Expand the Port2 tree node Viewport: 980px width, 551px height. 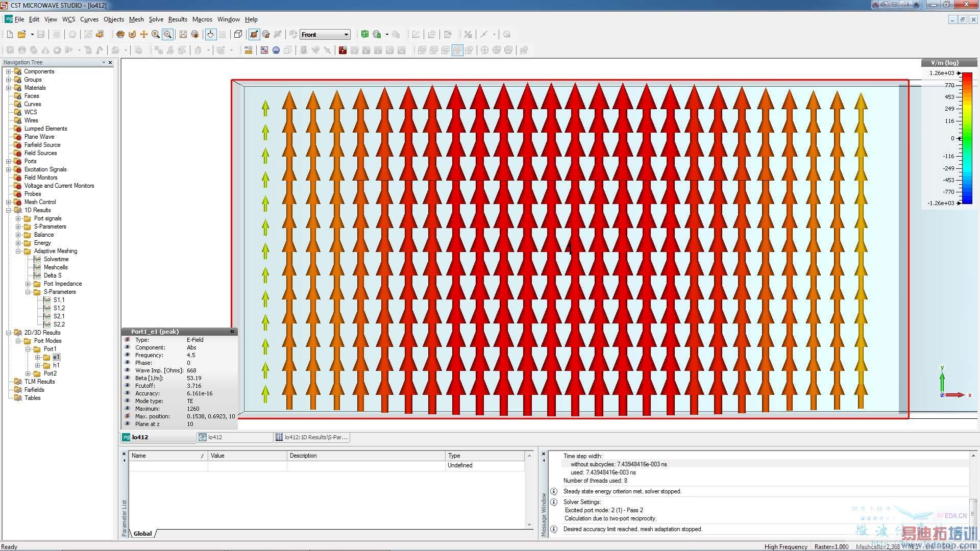(28, 373)
